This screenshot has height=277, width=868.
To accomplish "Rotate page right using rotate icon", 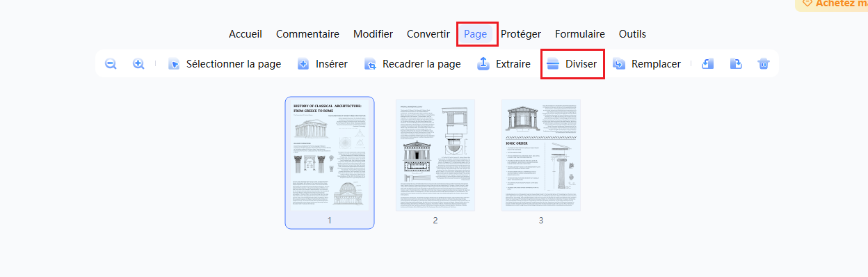I will point(736,64).
